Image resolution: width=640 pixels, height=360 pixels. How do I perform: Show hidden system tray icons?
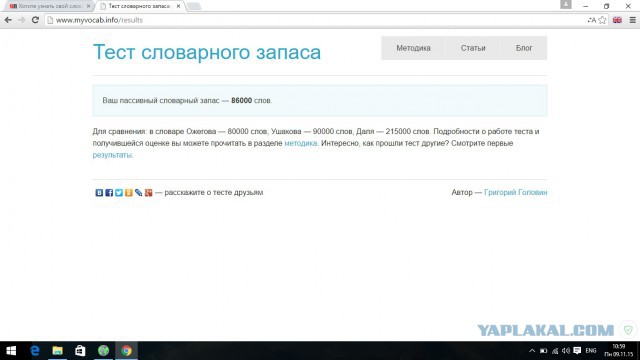532,351
